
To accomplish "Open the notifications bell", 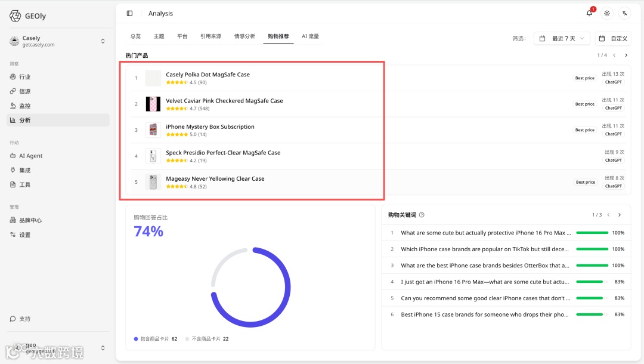I will 589,14.
